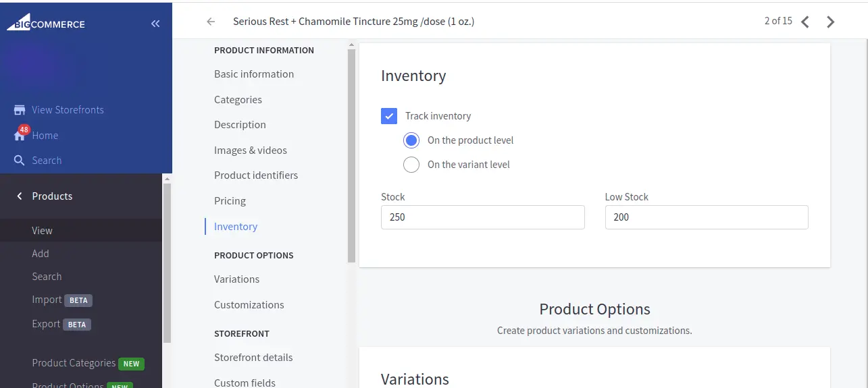The width and height of the screenshot is (868, 388).
Task: Click the back arrow beside product title
Action: coord(211,22)
